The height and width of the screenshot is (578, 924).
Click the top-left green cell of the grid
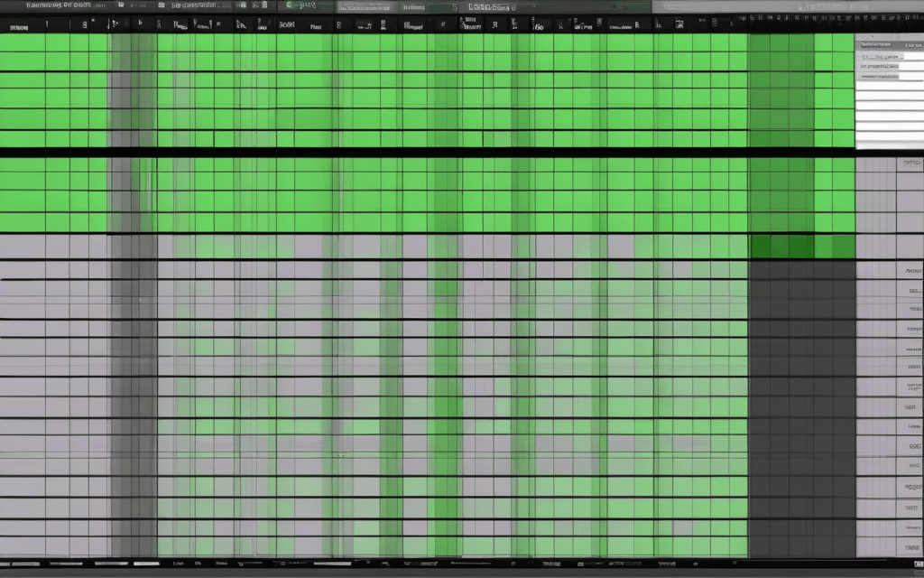23,43
